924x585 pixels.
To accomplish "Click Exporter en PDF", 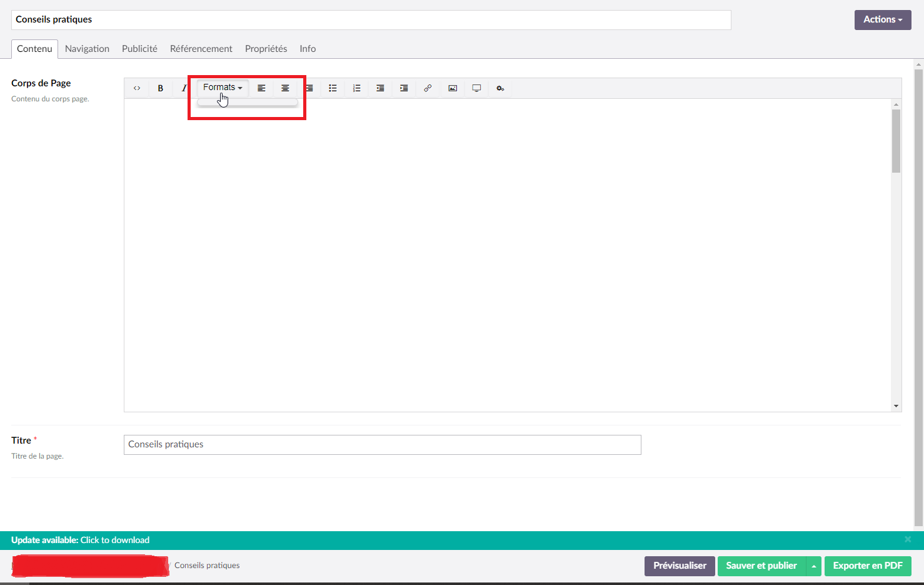I will tap(868, 566).
